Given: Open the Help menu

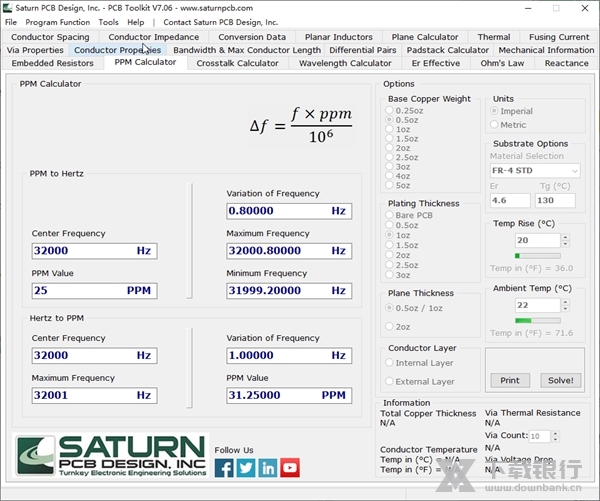Looking at the screenshot, I should [135, 22].
